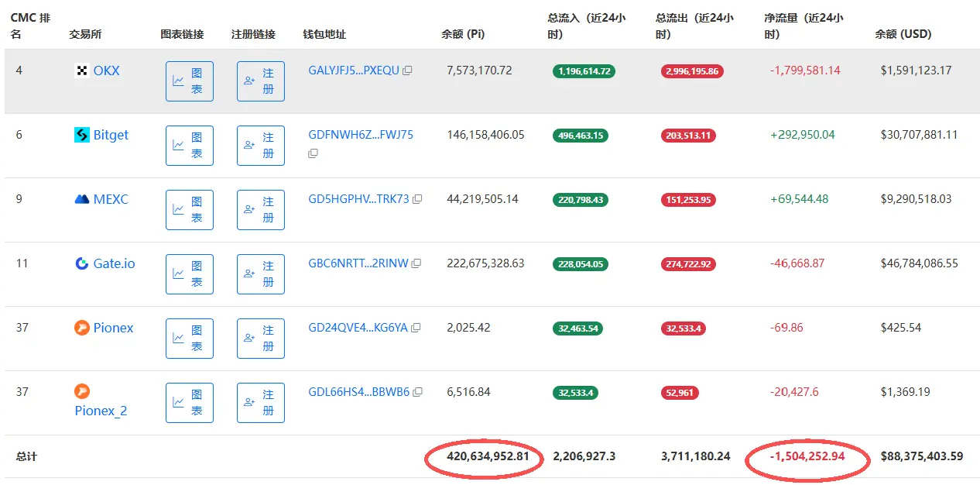Click Gate.io inflow badge 228,054.05
This screenshot has width=980, height=485.
click(580, 264)
